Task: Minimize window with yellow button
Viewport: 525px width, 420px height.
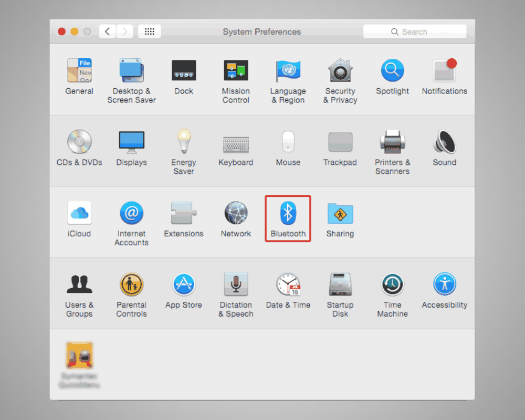Action: (x=75, y=31)
